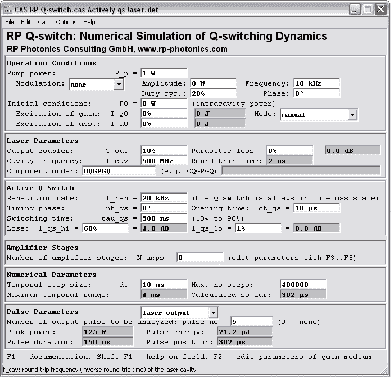Open the Help menu
This screenshot has height=378, width=392.
tap(90, 22)
